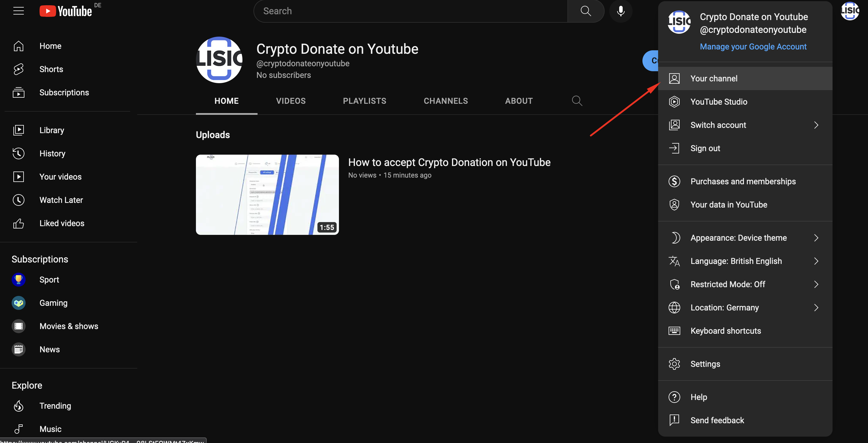Select Purchases and memberships entry

click(745, 181)
